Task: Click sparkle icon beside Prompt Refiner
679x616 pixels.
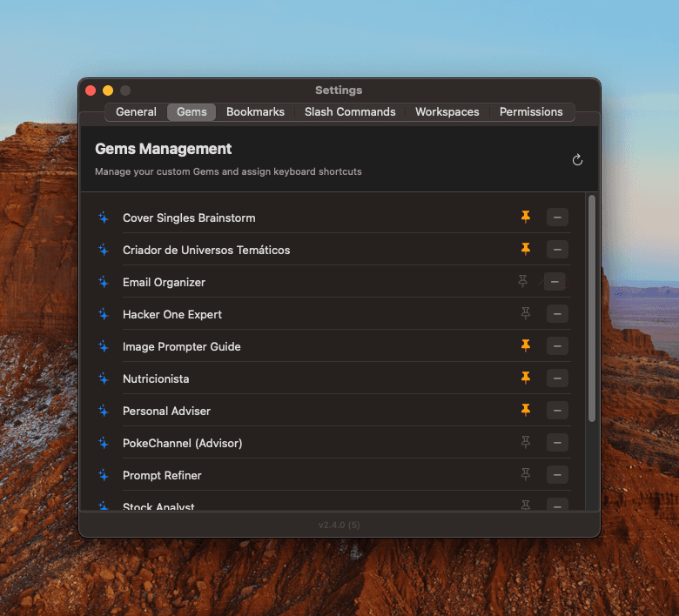Action: (104, 475)
